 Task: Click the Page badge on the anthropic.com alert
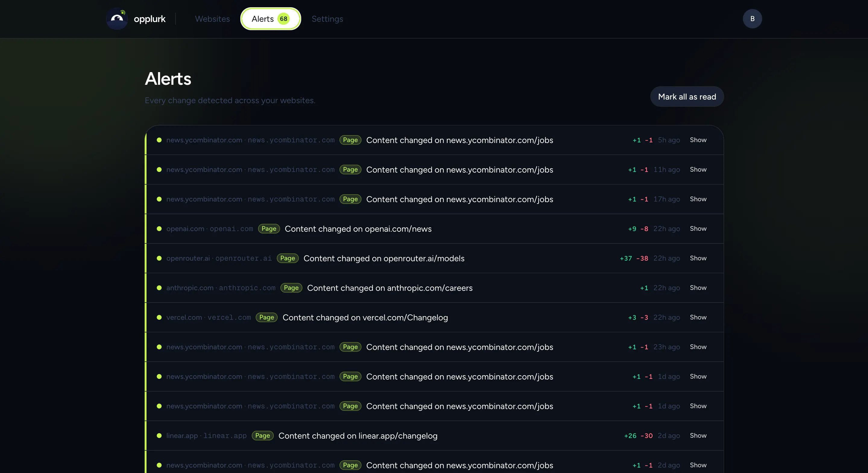pos(291,287)
